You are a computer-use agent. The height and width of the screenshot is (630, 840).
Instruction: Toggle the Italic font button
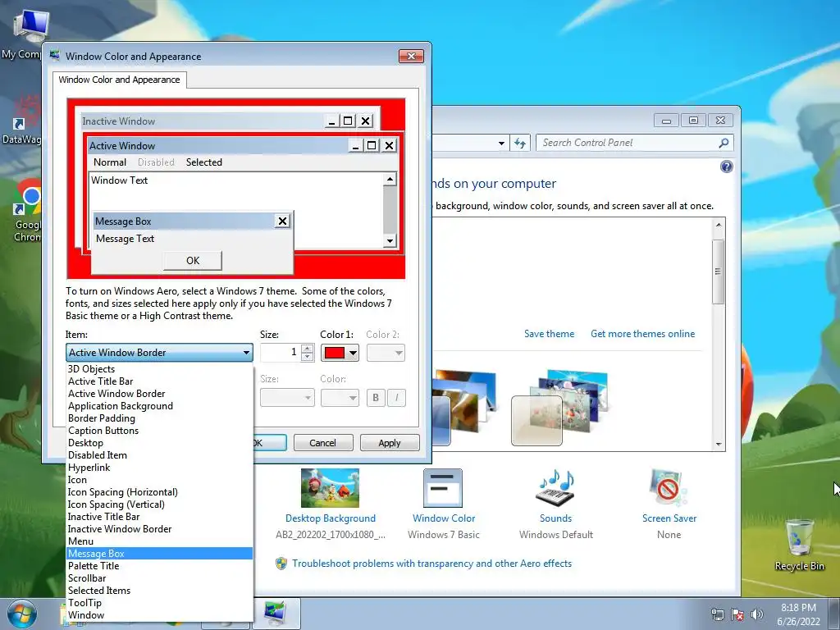tap(396, 398)
